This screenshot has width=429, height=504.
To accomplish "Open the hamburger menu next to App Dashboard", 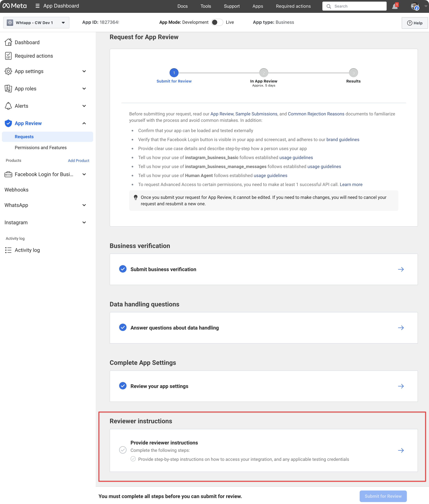I will 37,6.
